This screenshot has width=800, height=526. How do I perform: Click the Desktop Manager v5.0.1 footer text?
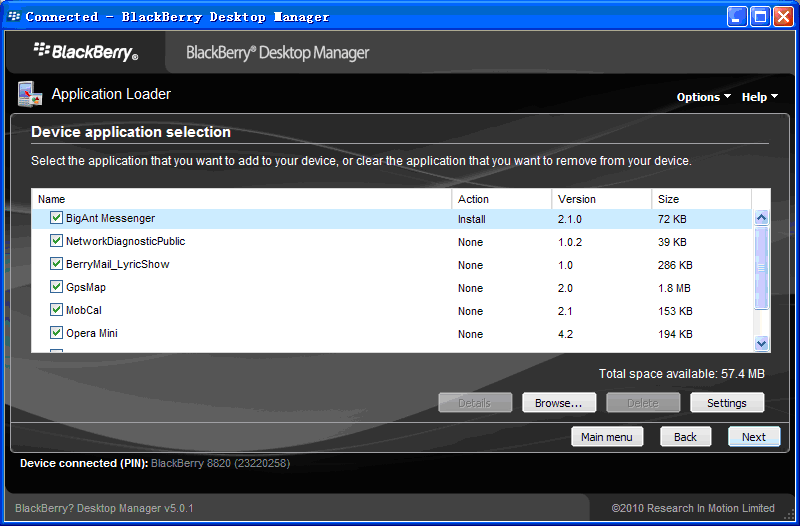(104, 508)
